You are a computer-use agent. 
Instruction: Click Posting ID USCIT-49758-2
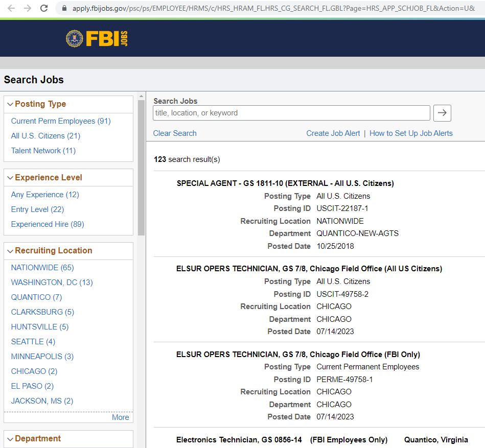coord(342,294)
